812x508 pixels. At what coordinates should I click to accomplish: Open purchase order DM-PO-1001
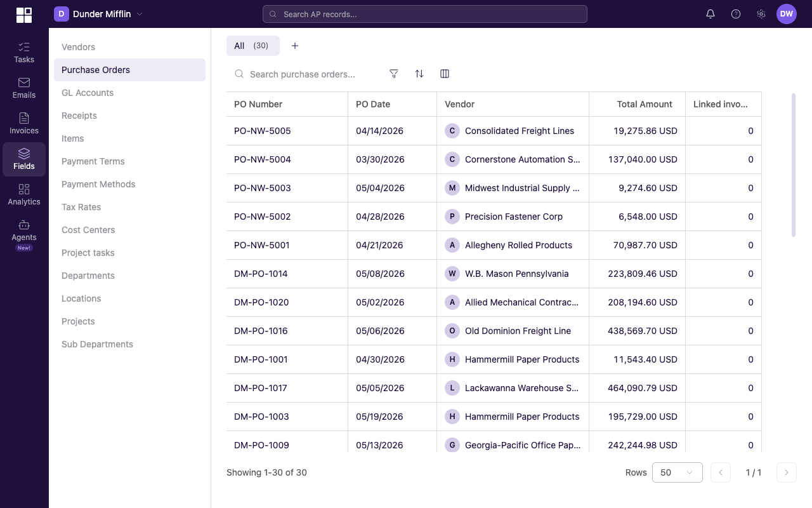pos(261,359)
